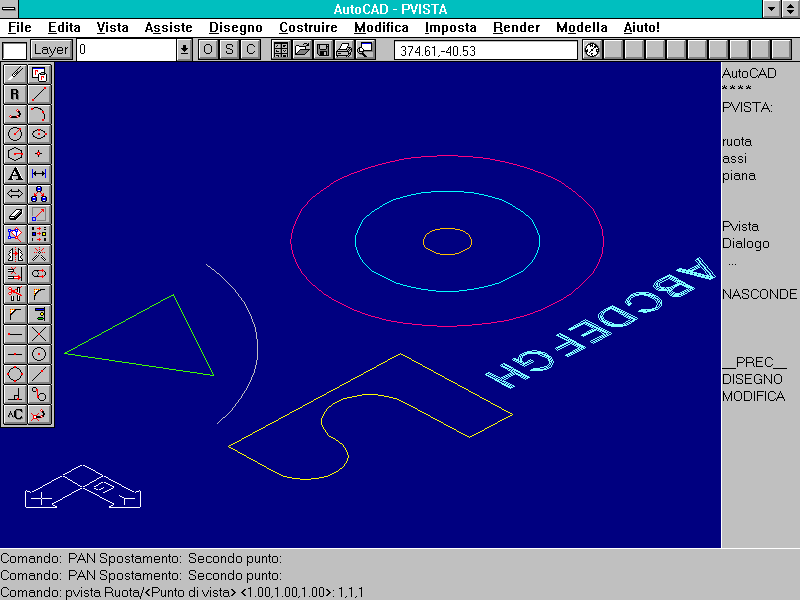Open the layer name dropdown arrow
The image size is (800, 600).
click(x=184, y=50)
